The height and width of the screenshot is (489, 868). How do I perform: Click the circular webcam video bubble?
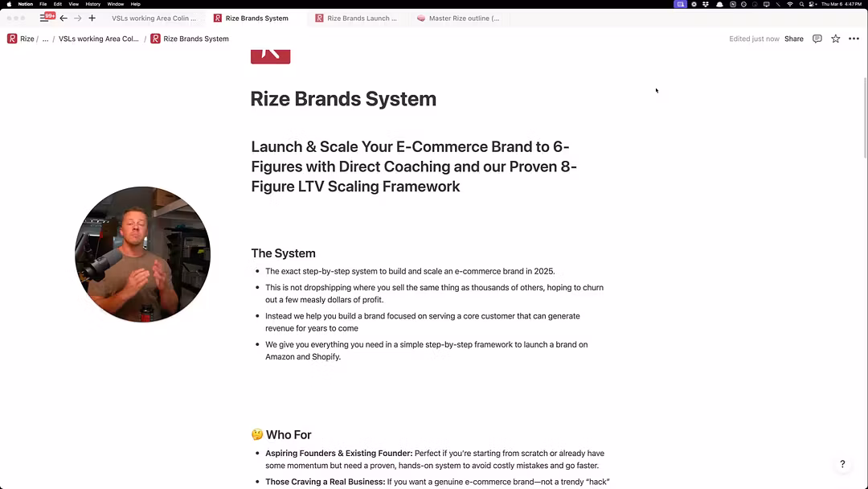pos(143,254)
